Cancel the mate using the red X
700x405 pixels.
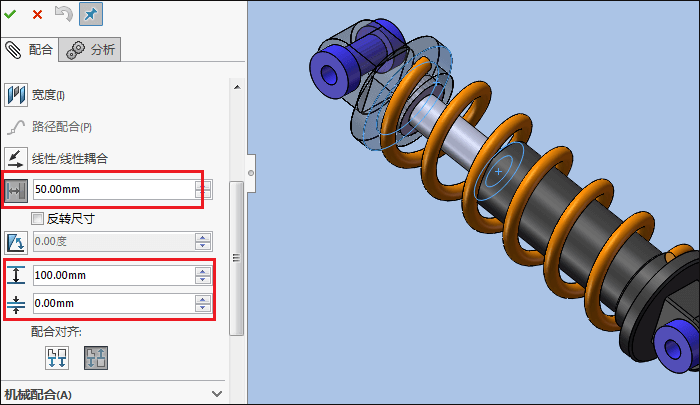pyautogui.click(x=38, y=15)
